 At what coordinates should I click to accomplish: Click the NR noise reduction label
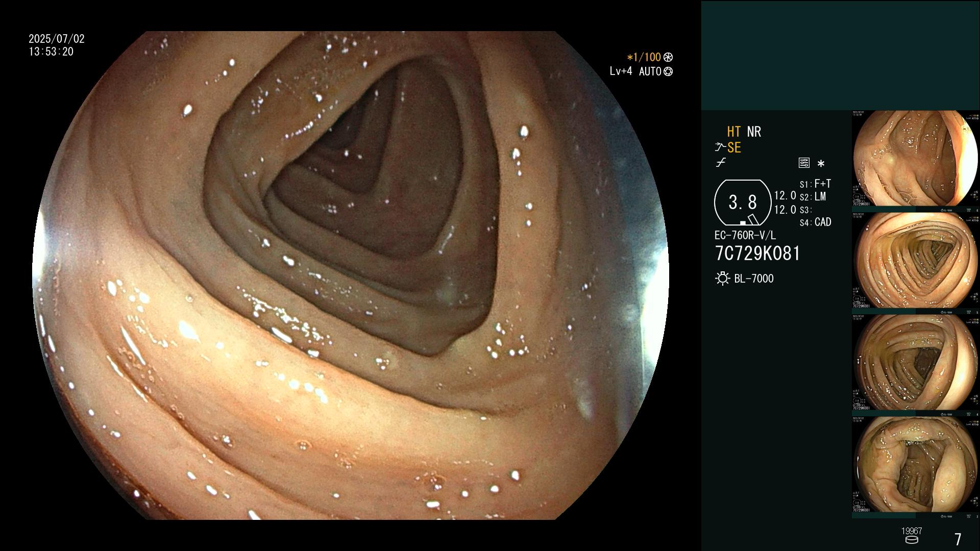[754, 132]
